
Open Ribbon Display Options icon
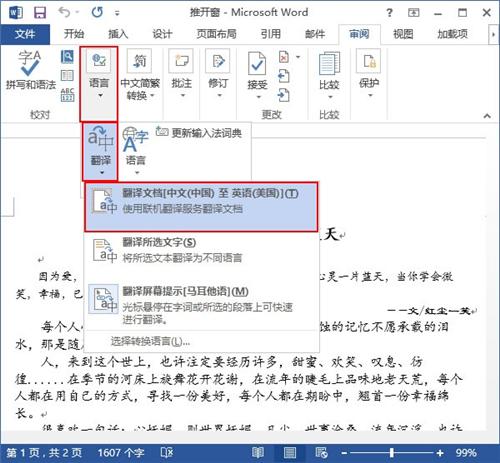414,13
